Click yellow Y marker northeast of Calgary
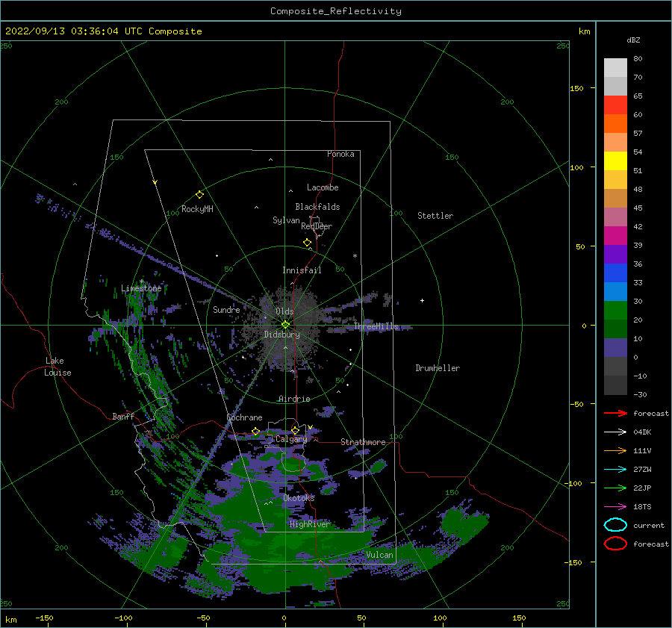This screenshot has width=672, height=628. pyautogui.click(x=310, y=427)
